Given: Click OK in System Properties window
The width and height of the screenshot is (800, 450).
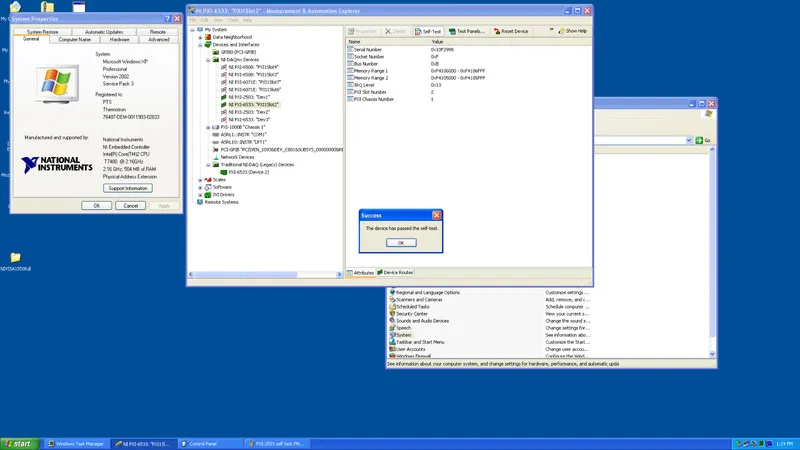Looking at the screenshot, I should pyautogui.click(x=96, y=206).
